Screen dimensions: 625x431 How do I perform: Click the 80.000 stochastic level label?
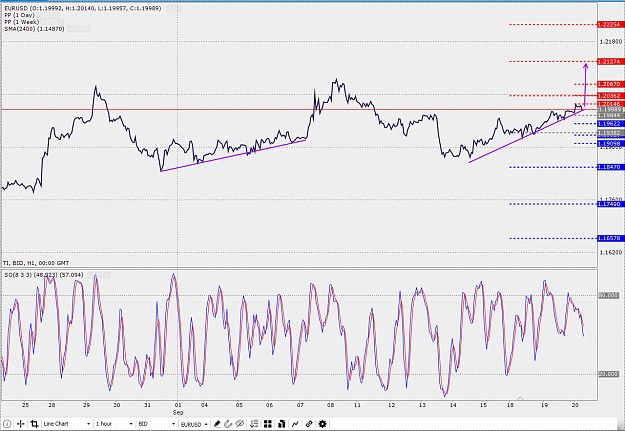[x=609, y=295]
